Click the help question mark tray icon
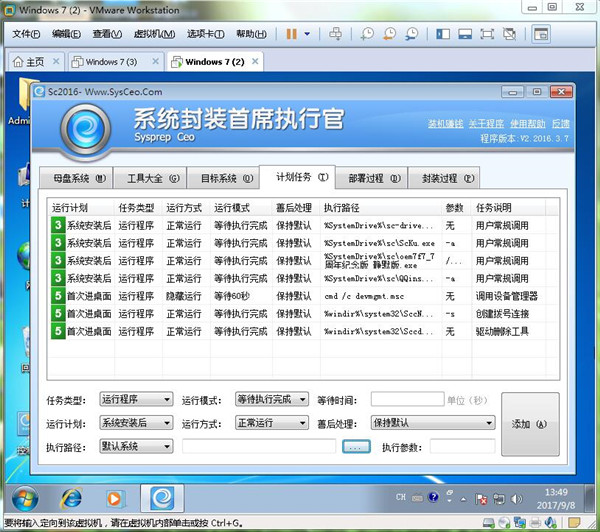The height and width of the screenshot is (532, 600). point(433,497)
